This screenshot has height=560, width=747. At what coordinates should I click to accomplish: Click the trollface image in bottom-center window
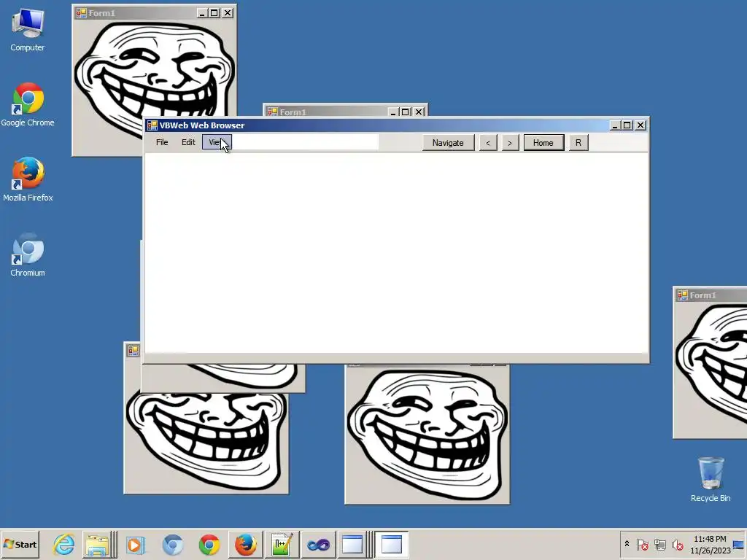(427, 436)
